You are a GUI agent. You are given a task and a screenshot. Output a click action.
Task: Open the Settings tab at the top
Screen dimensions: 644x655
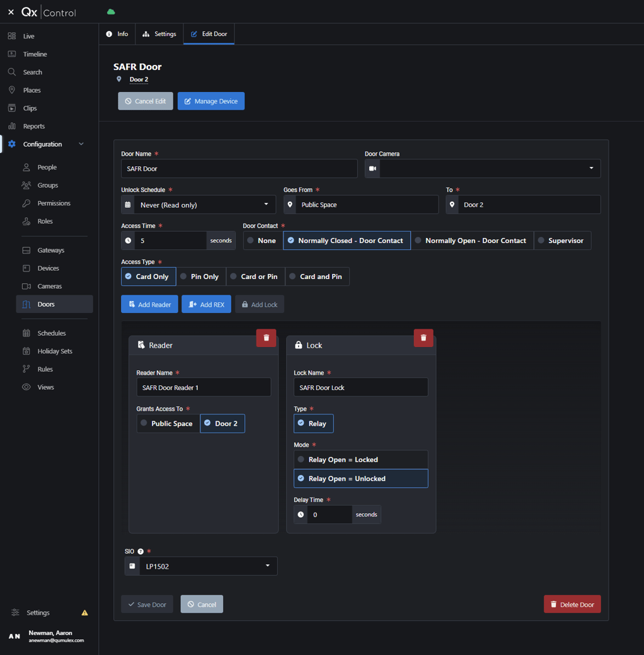click(159, 34)
